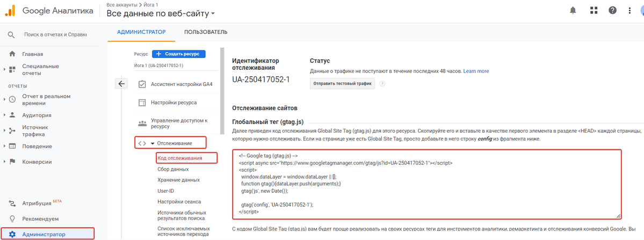
Task: Click the Recommend lightbulb icon
Action: pyautogui.click(x=12, y=219)
